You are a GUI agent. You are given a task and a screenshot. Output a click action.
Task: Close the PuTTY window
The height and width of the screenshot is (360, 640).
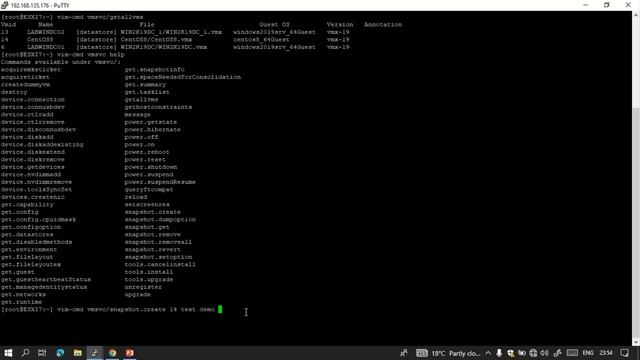tap(628, 5)
